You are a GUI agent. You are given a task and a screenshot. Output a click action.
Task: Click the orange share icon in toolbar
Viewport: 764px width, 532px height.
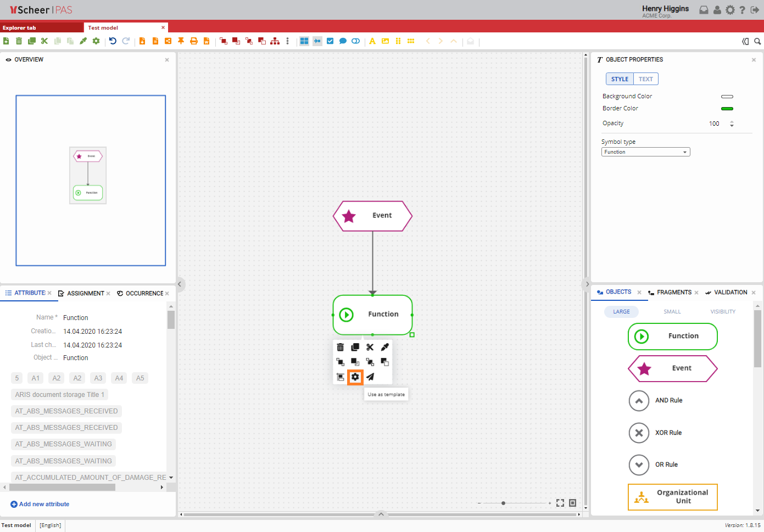(x=168, y=41)
